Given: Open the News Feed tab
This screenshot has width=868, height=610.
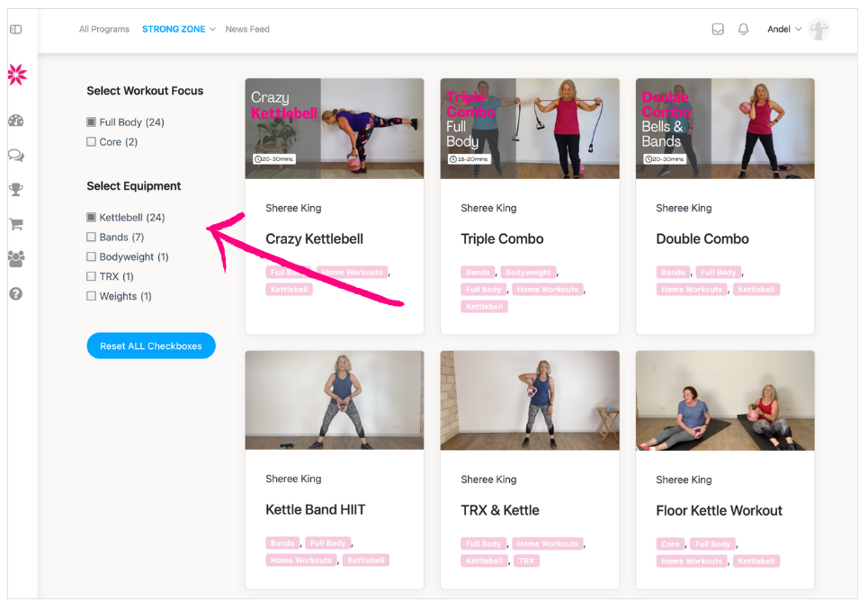Looking at the screenshot, I should [x=247, y=30].
